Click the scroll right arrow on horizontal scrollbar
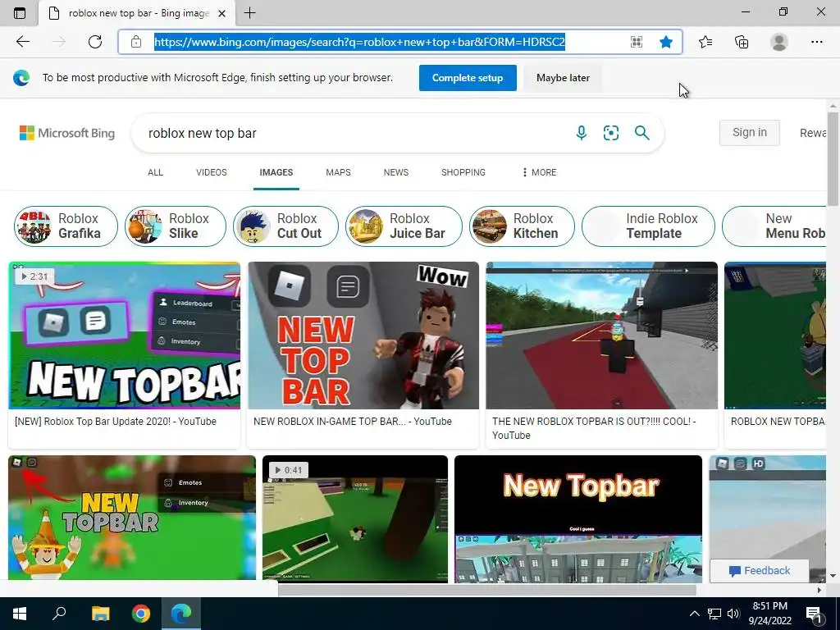 pos(819,590)
